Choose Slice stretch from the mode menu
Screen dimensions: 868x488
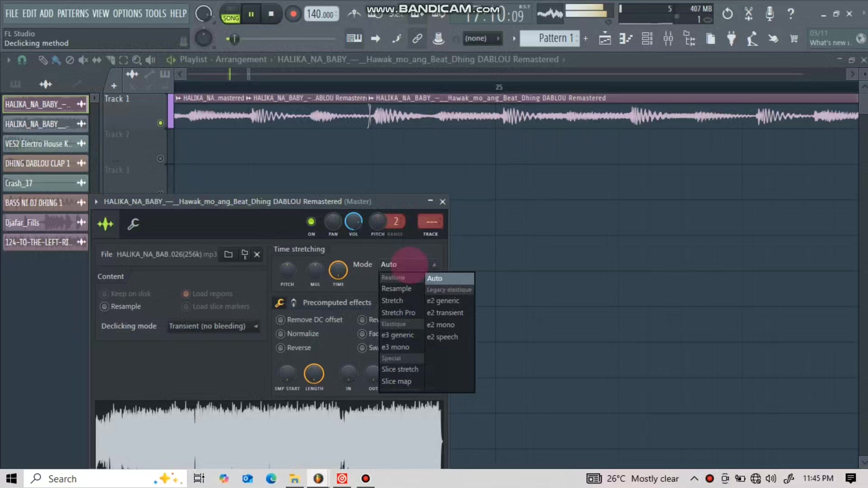(x=400, y=369)
